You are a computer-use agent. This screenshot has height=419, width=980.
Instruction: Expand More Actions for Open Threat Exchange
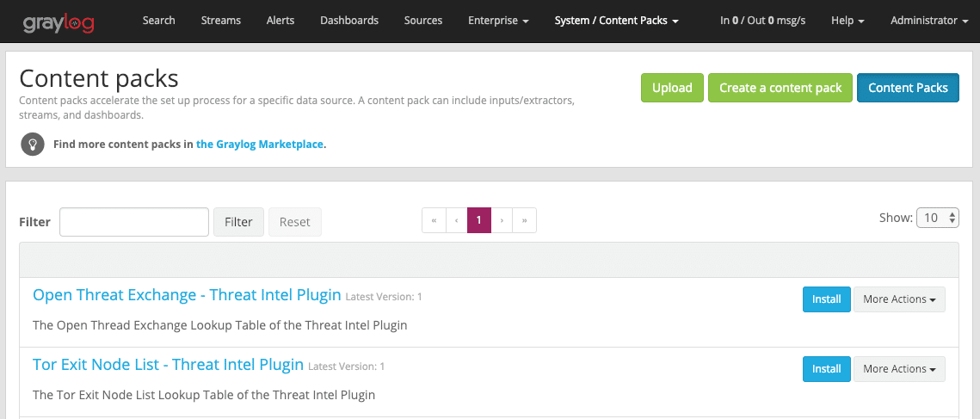click(x=899, y=299)
